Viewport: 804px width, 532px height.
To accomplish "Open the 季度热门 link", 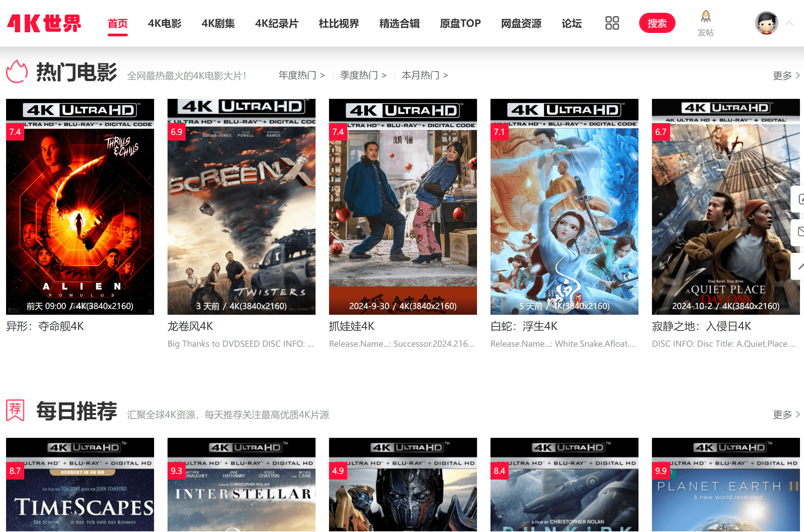I will click(363, 75).
